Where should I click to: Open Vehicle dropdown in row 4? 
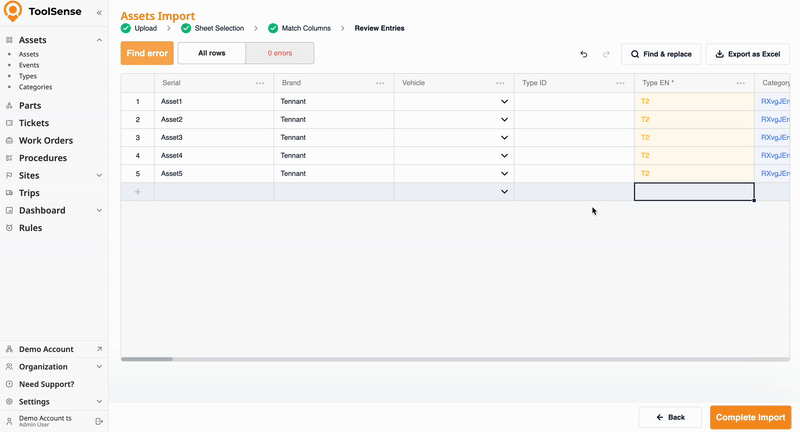(x=504, y=156)
